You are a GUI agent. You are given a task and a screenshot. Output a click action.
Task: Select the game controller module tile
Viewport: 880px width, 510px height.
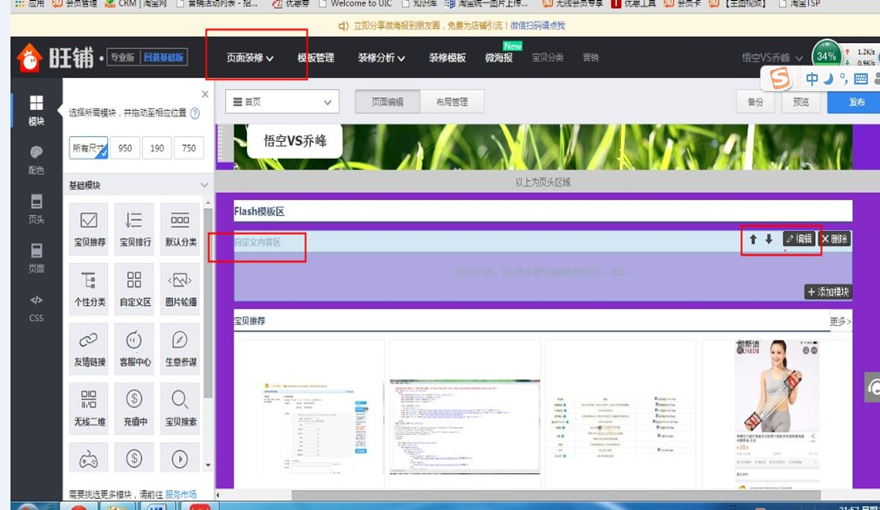[89, 458]
